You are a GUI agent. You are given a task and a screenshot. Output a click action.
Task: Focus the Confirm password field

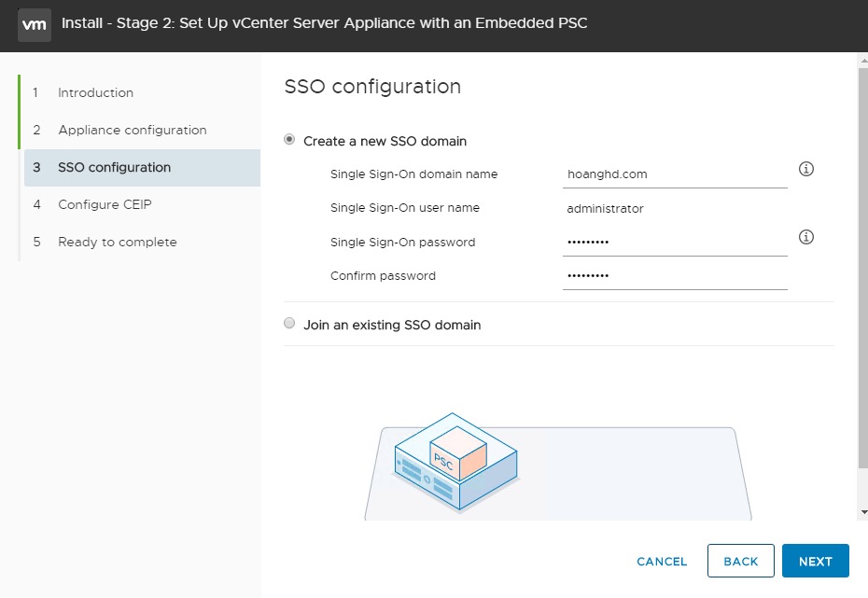pyautogui.click(x=675, y=276)
